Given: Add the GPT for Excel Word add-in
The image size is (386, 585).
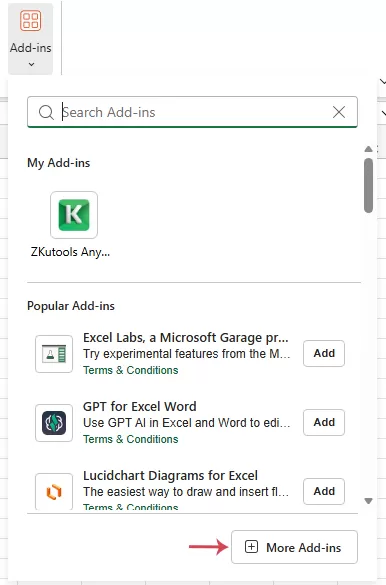Looking at the screenshot, I should pyautogui.click(x=324, y=422).
